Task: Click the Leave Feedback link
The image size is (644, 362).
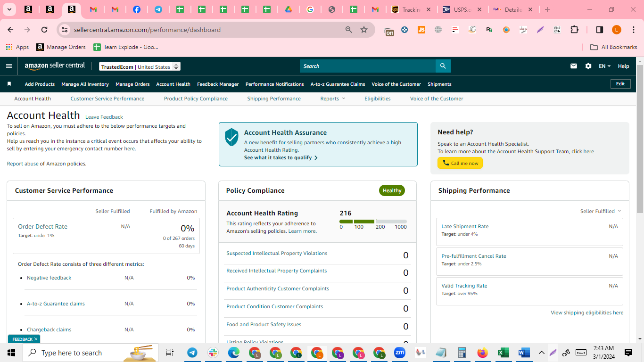Action: (104, 117)
